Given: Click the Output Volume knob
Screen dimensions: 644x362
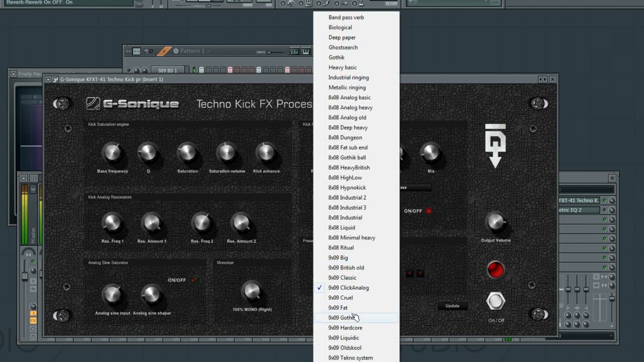Looking at the screenshot, I should coord(496,222).
